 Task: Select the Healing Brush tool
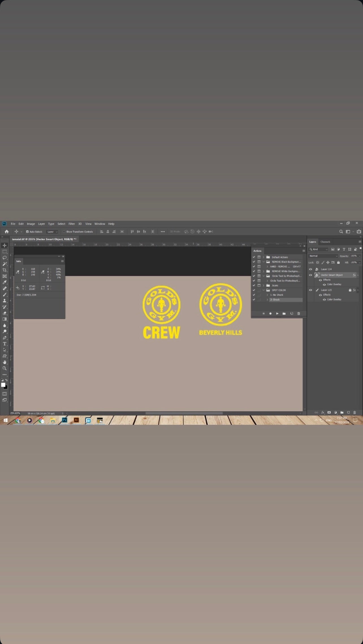(x=5, y=288)
